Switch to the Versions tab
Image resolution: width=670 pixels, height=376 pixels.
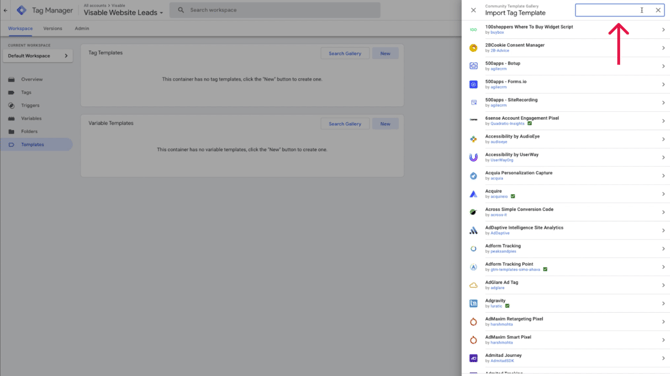[x=53, y=28]
